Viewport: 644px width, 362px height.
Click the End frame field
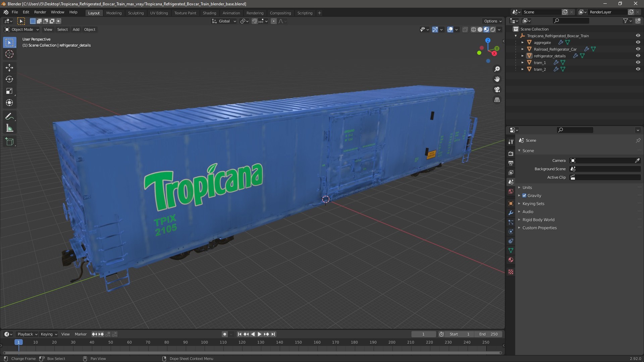pos(488,334)
